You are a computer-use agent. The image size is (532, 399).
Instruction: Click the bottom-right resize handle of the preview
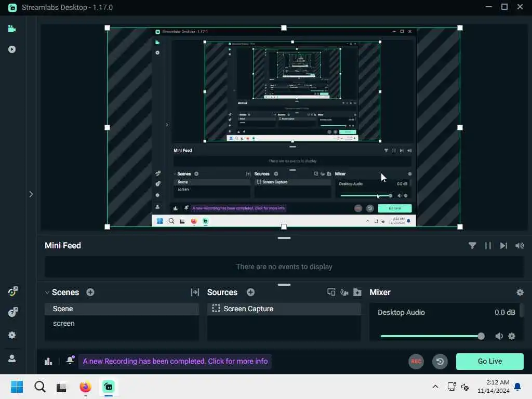point(460,227)
